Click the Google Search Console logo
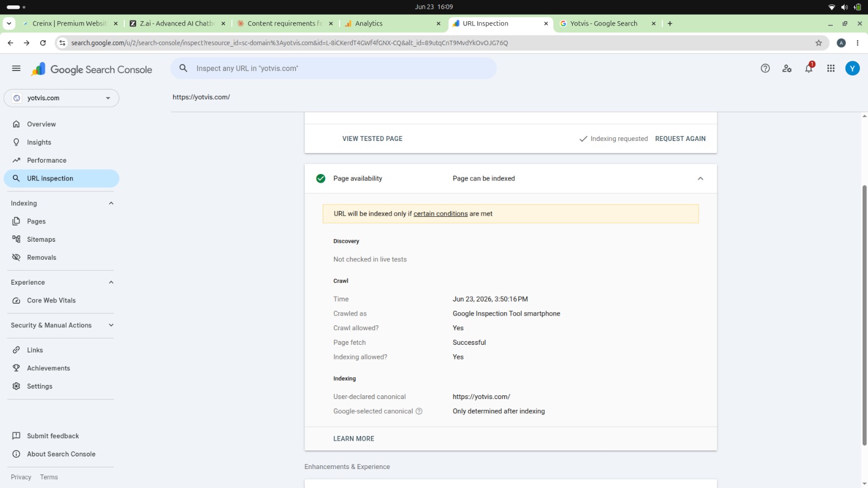Image resolution: width=868 pixels, height=488 pixels. 92,69
